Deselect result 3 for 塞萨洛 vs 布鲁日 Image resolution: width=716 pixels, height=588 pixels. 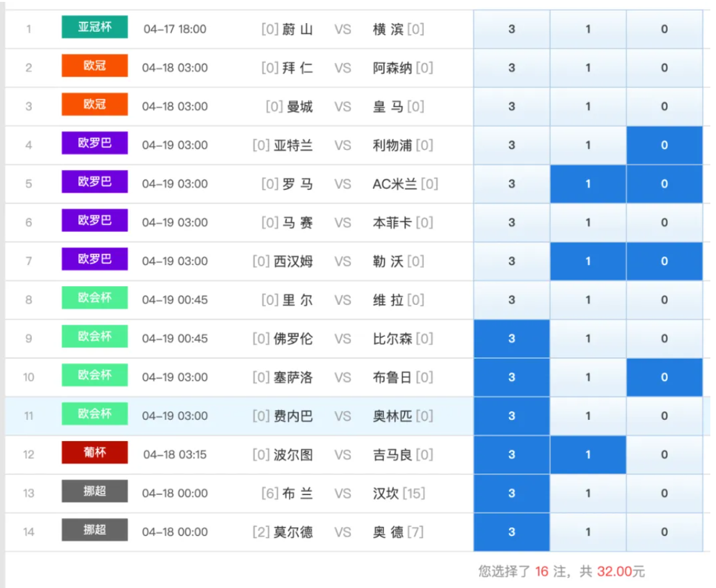[x=512, y=377]
